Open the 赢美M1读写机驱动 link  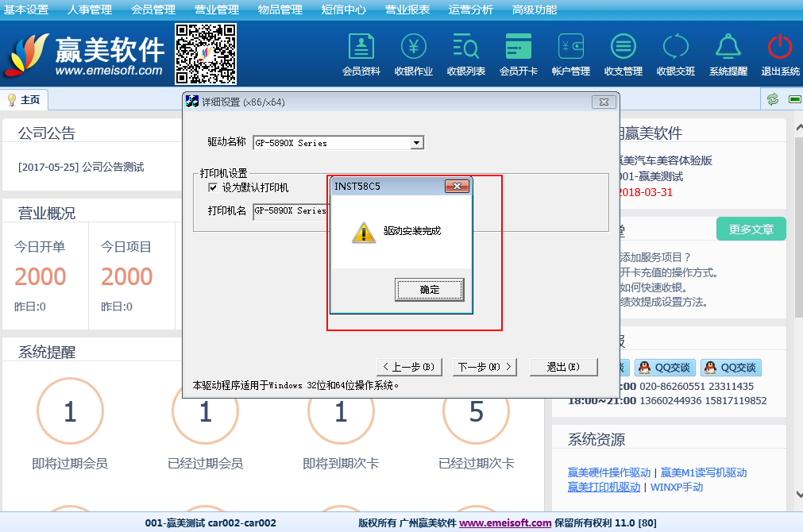pos(704,472)
